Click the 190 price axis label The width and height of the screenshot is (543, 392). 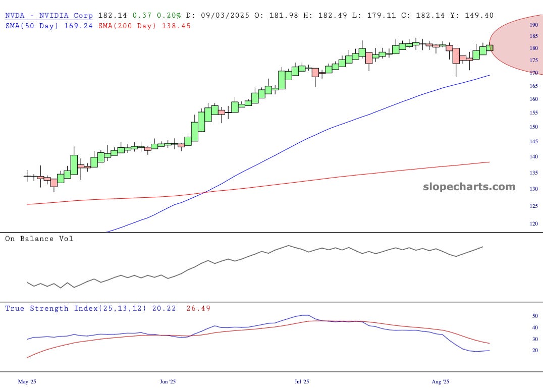tap(533, 25)
